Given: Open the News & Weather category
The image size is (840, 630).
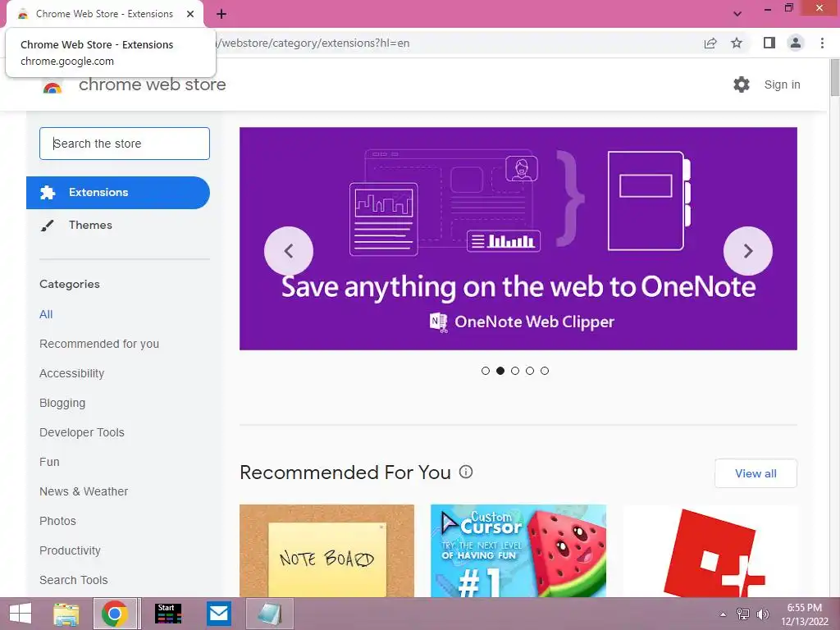Looking at the screenshot, I should point(84,491).
